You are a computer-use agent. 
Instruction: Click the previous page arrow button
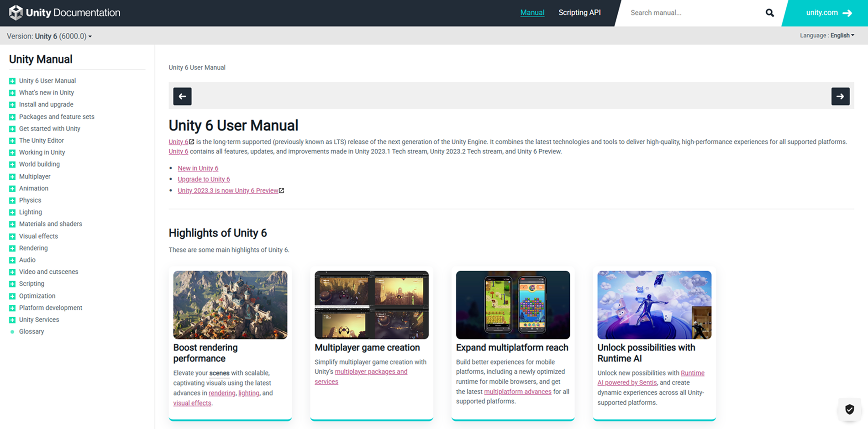click(x=182, y=96)
